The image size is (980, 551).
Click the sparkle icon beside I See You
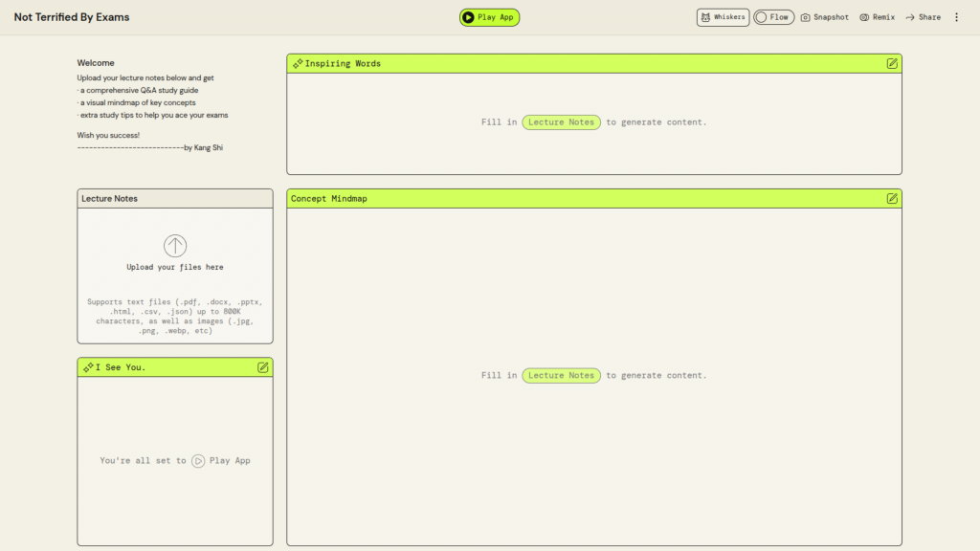[88, 367]
